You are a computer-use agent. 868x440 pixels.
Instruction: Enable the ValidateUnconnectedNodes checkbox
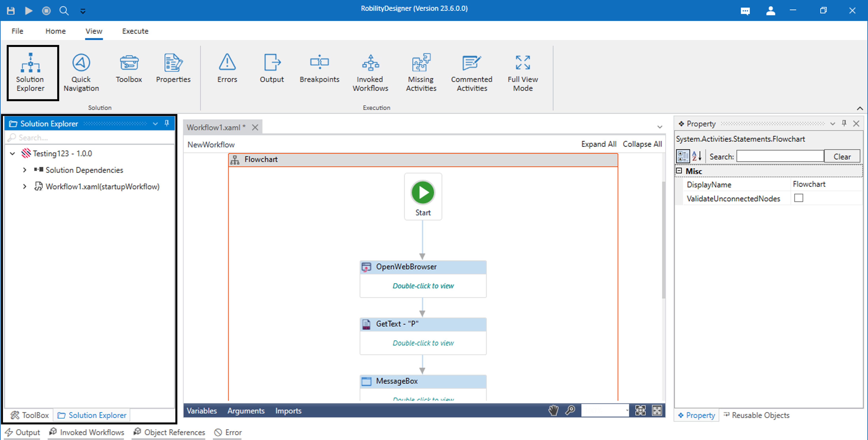click(x=798, y=198)
